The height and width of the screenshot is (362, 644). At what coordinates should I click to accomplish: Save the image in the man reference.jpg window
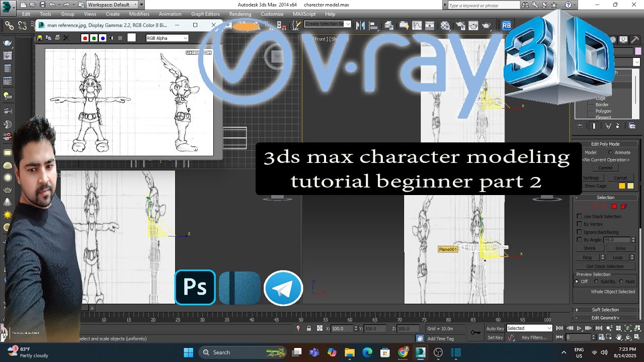[x=40, y=38]
